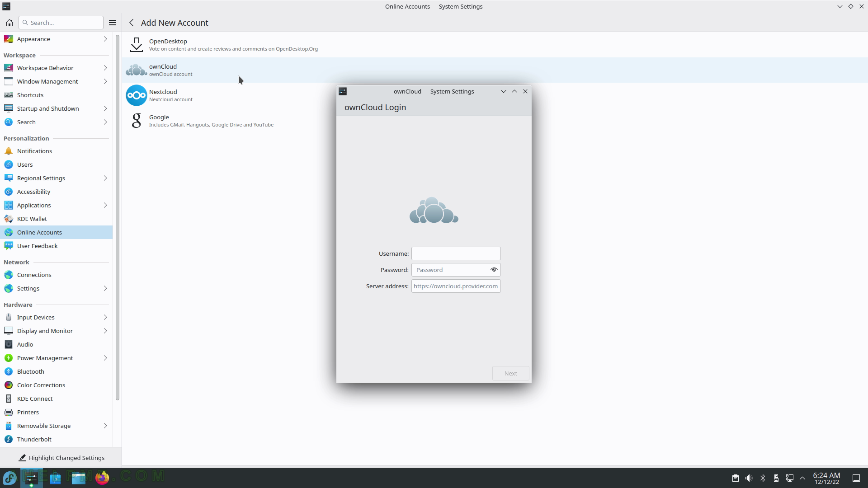Click the Server address field
868x488 pixels.
coord(456,286)
